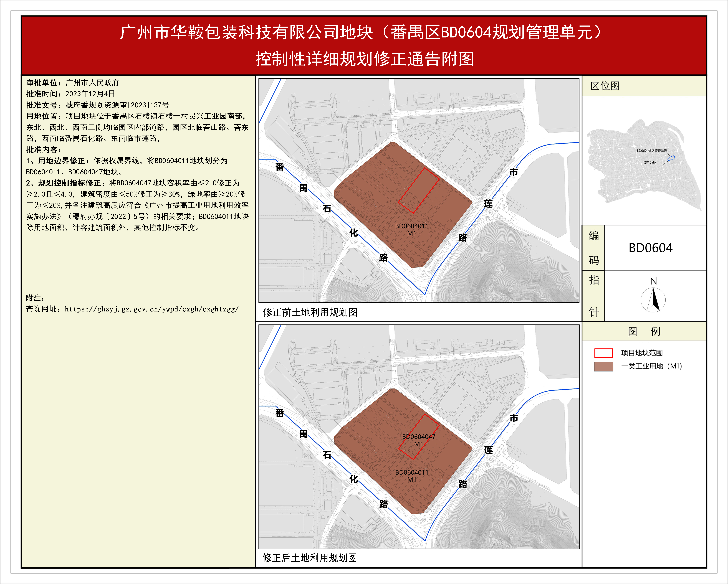Click the red project boundary legend symbol
Viewport: 728px width, 584px height.
tap(603, 353)
